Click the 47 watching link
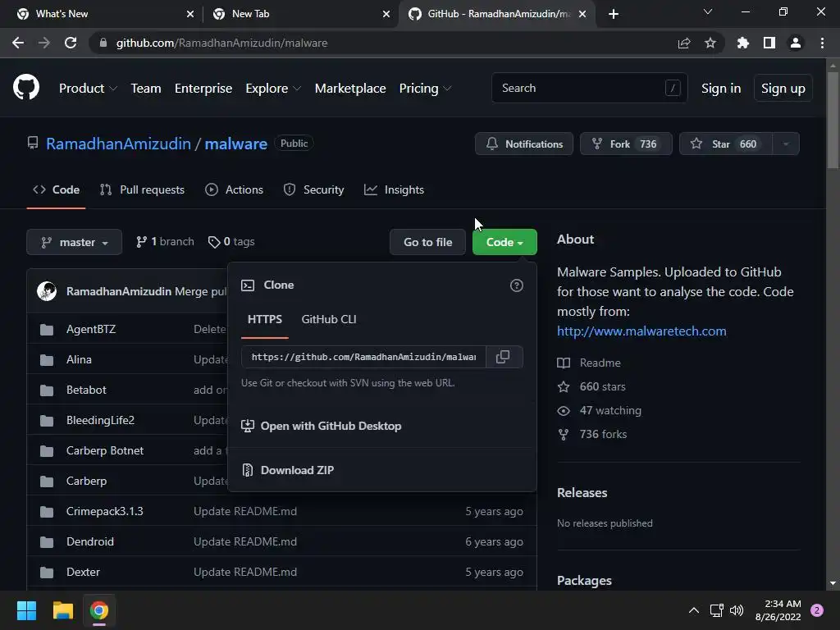840x630 pixels. point(600,410)
